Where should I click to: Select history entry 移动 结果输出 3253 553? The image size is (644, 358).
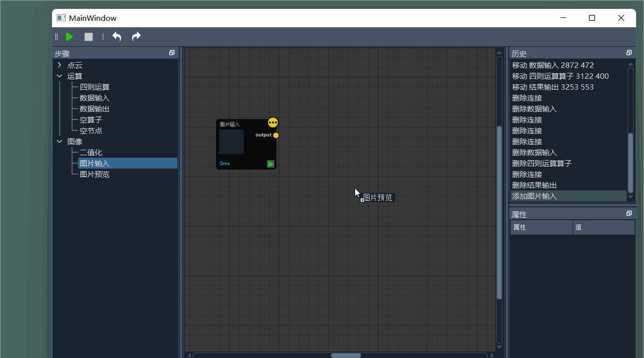569,87
